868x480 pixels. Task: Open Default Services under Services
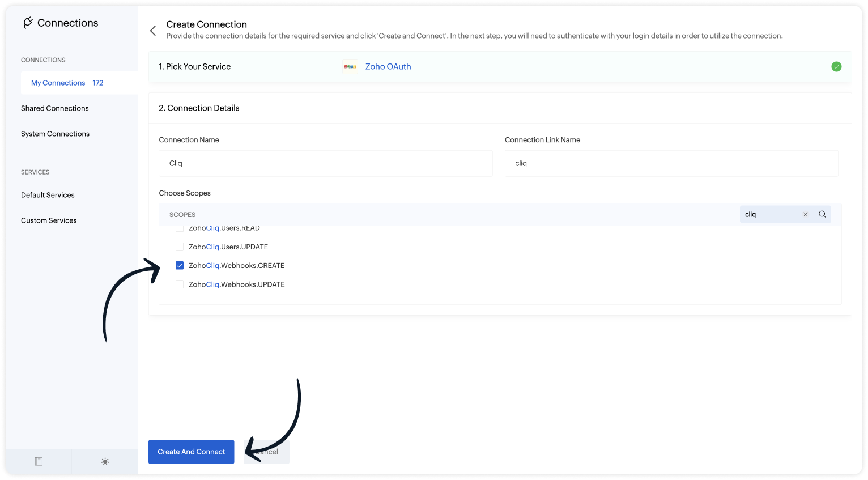point(48,194)
